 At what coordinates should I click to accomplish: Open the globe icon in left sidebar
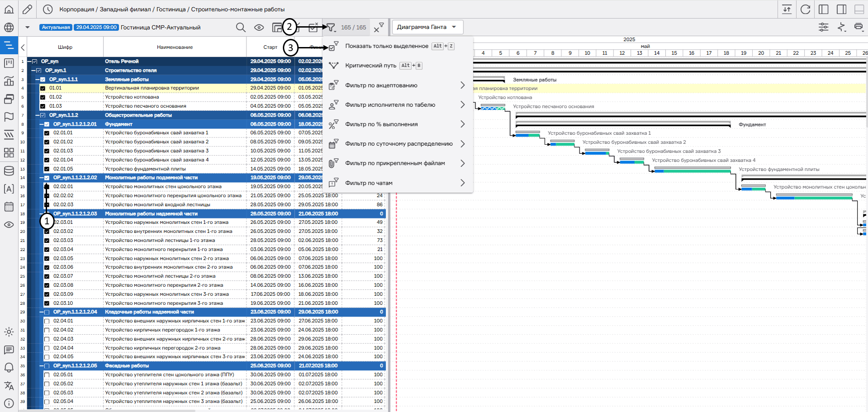coord(9,28)
